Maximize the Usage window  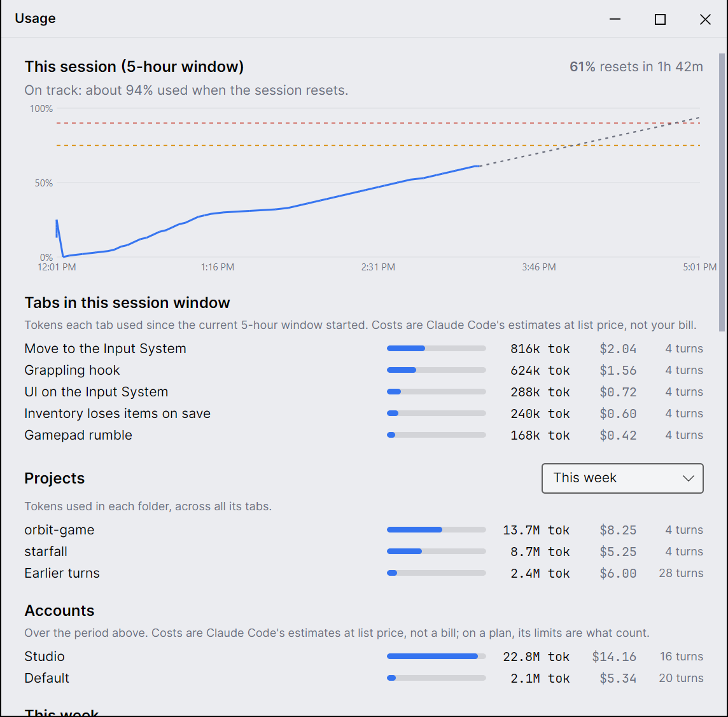pos(660,19)
